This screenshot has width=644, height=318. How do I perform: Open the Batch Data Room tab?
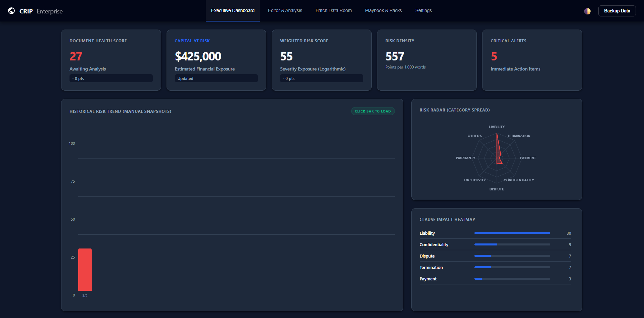[x=333, y=10]
